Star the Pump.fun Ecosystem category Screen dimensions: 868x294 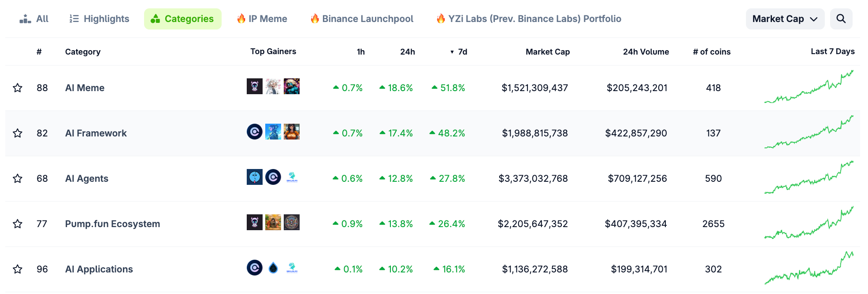point(18,224)
